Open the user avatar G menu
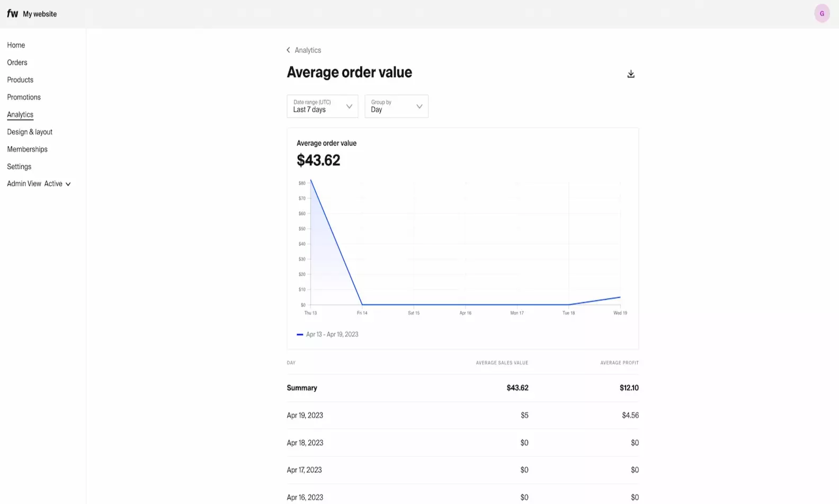Image resolution: width=839 pixels, height=504 pixels. [822, 14]
